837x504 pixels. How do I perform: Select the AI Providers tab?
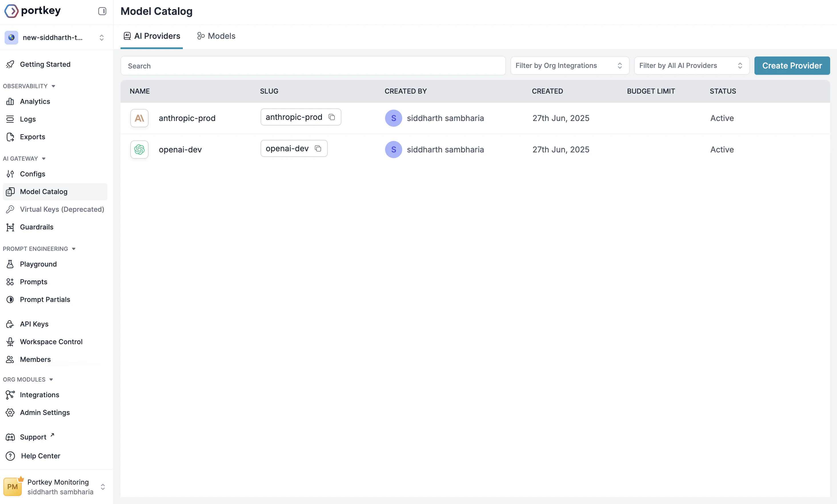152,36
